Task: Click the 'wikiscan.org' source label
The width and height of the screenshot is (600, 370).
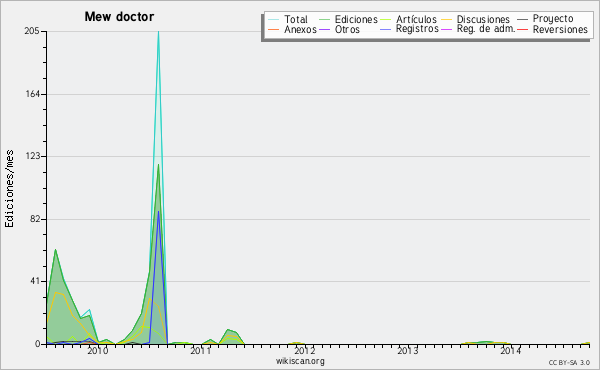Action: pyautogui.click(x=300, y=361)
